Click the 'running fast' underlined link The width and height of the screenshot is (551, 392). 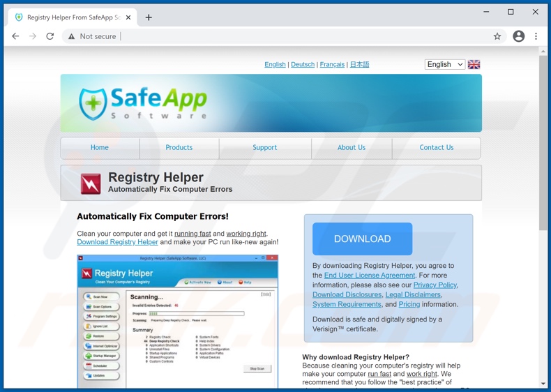click(x=193, y=234)
